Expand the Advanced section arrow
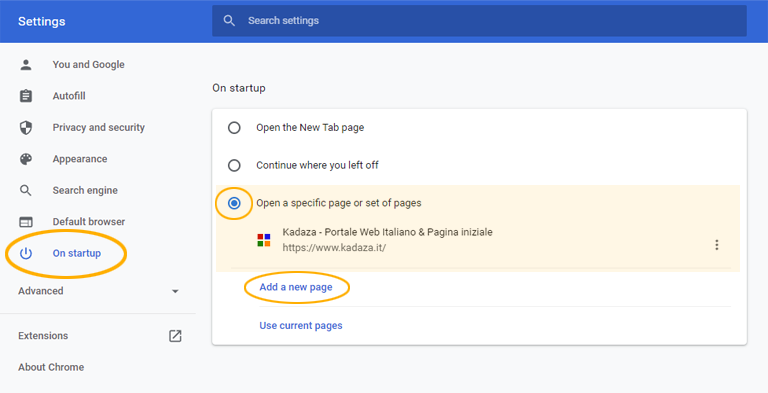The image size is (768, 393). pyautogui.click(x=175, y=292)
